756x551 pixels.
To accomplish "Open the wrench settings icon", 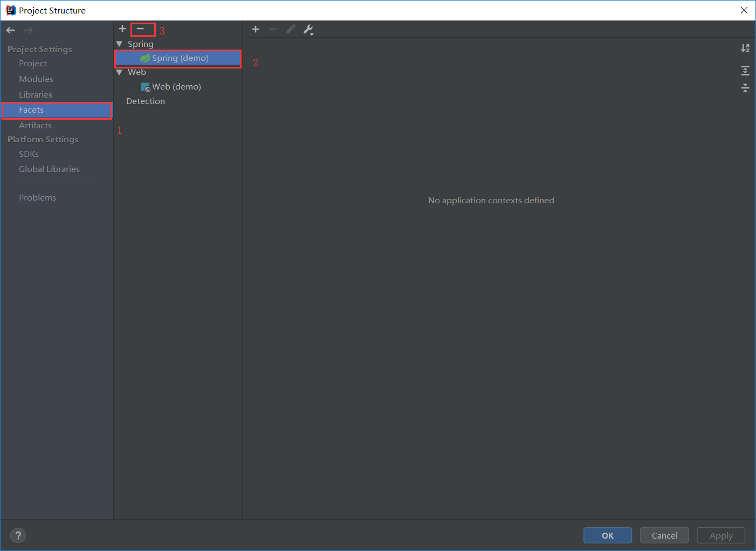I will [x=308, y=30].
